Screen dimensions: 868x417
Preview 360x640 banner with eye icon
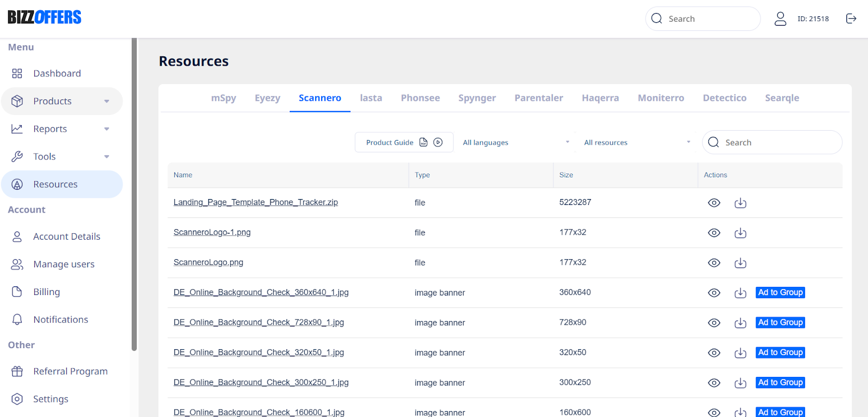[714, 293]
